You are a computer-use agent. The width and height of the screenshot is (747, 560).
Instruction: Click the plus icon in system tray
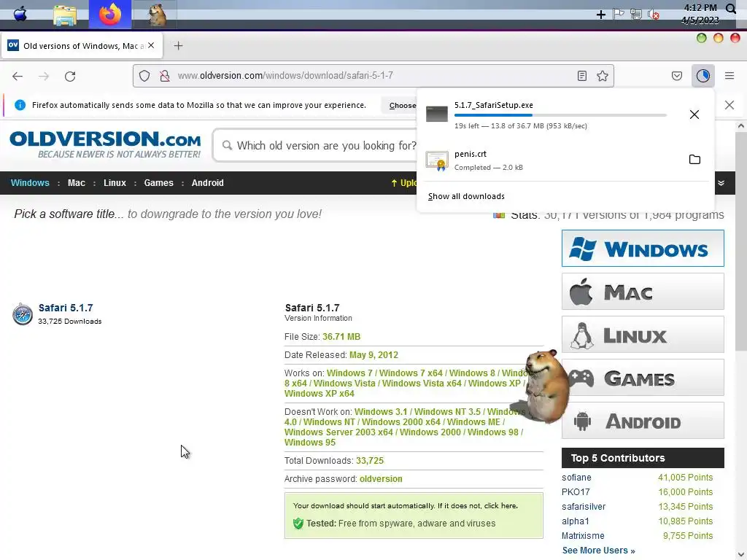pyautogui.click(x=601, y=15)
